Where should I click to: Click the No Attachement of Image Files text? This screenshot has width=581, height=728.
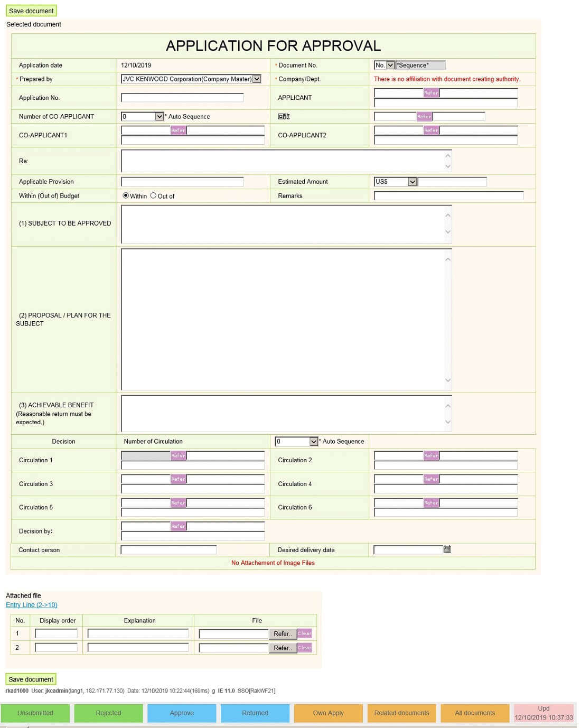(273, 563)
